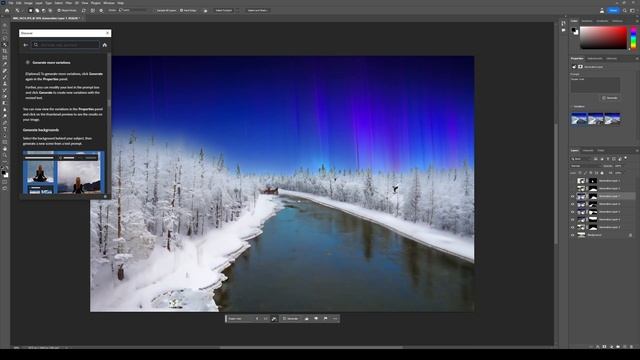Click the foreground/background color swatch in Color panel
This screenshot has height=360, width=640.
(x=575, y=31)
